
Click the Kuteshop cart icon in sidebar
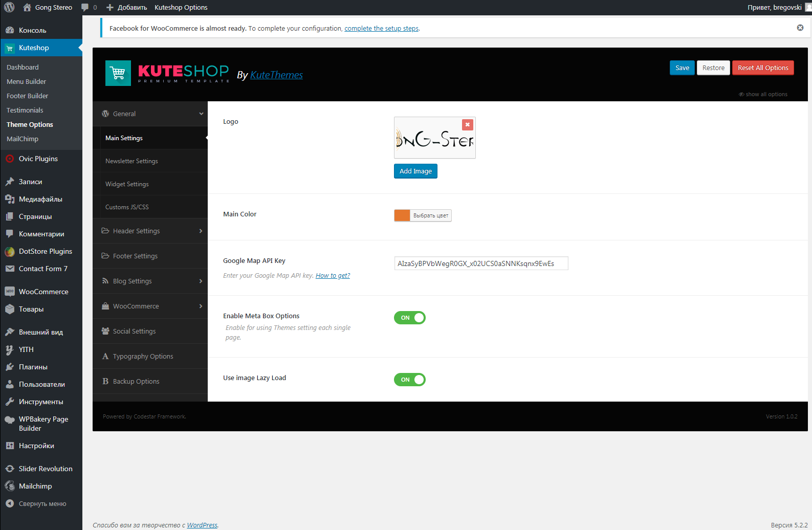pos(10,48)
